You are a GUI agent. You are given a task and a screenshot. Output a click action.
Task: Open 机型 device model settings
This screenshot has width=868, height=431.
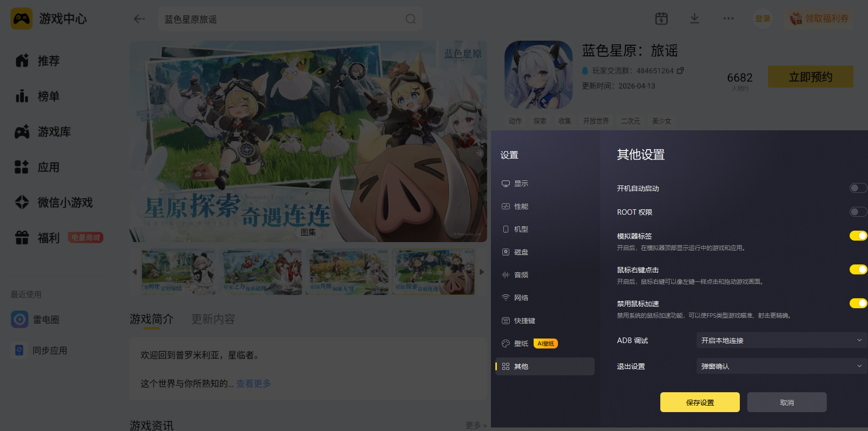pyautogui.click(x=545, y=229)
